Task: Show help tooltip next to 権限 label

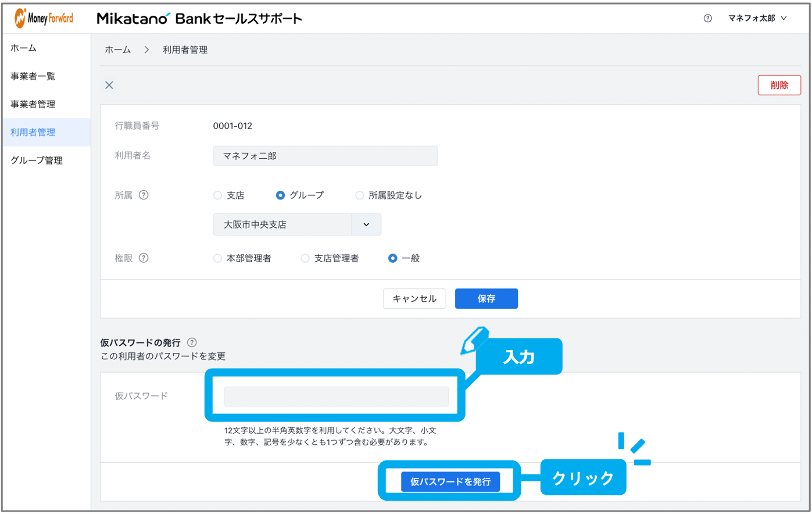Action: (144, 258)
